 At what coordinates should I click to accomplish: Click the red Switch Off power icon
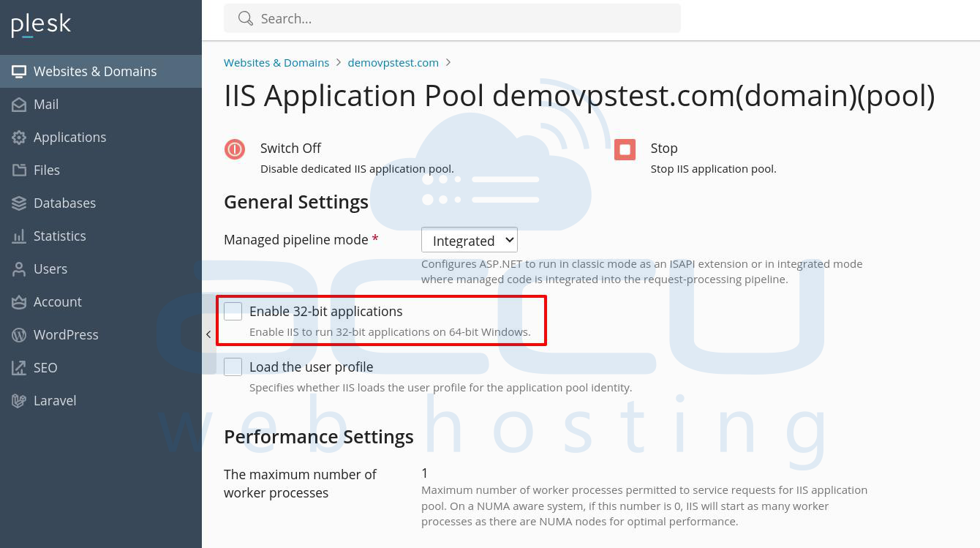pyautogui.click(x=235, y=149)
